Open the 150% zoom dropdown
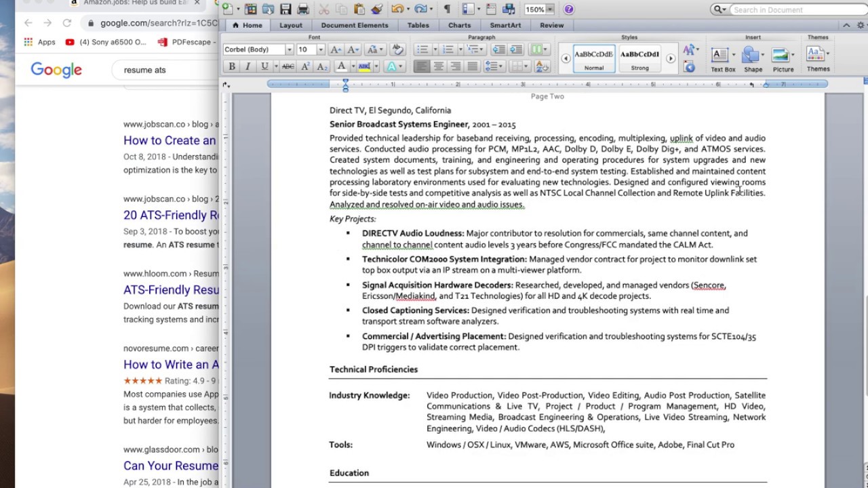This screenshot has width=868, height=488. 550,9
